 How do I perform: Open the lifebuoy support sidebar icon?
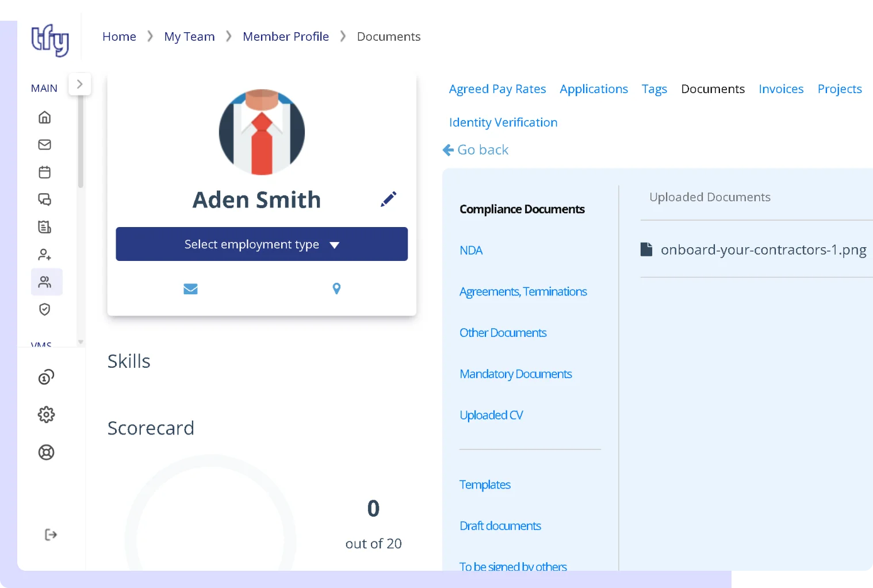click(46, 452)
